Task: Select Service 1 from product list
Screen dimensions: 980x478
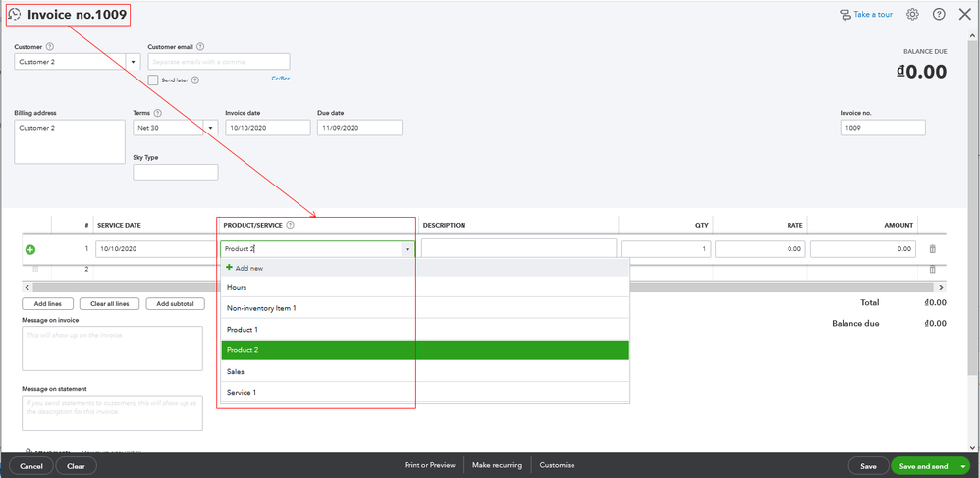Action: (425, 393)
